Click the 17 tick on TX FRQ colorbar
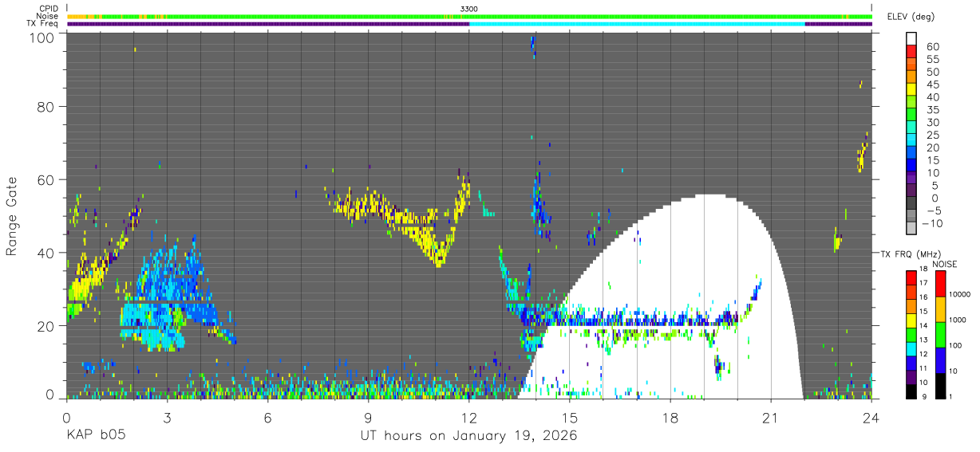 coord(923,283)
